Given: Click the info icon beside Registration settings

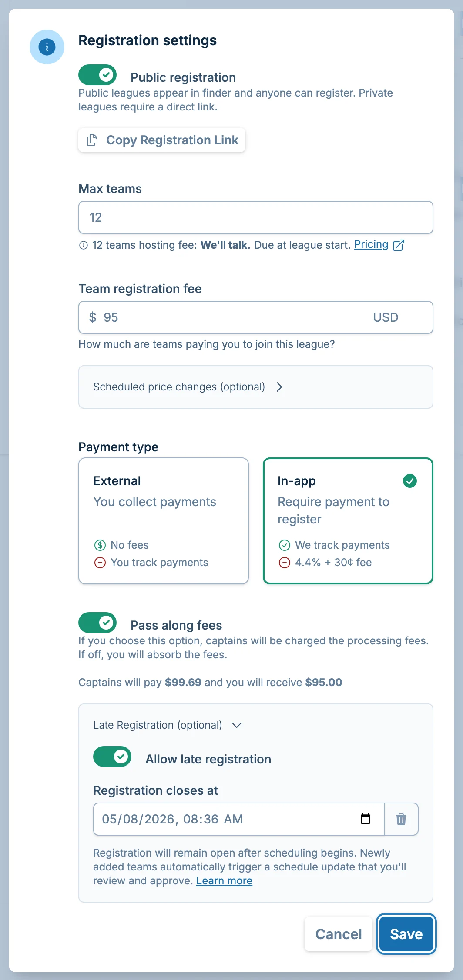Looking at the screenshot, I should tap(47, 47).
